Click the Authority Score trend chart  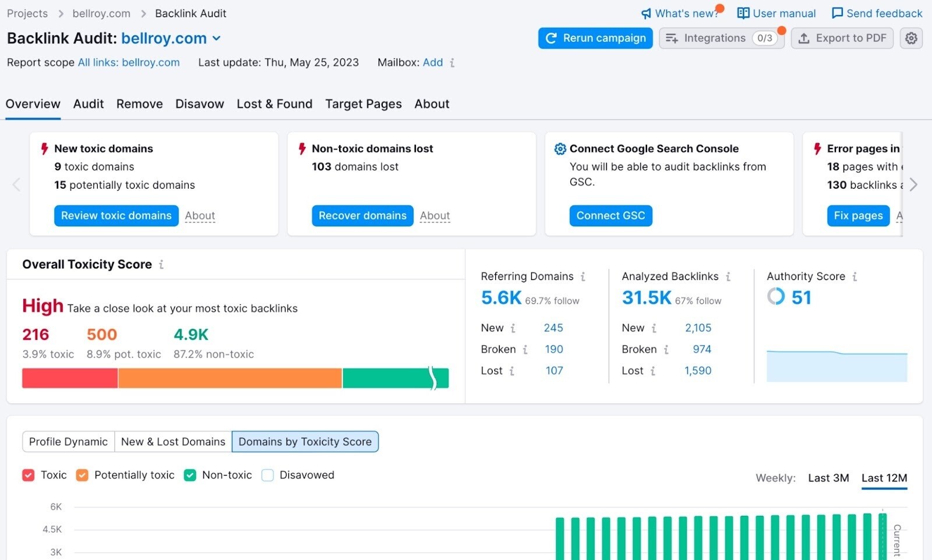[837, 366]
